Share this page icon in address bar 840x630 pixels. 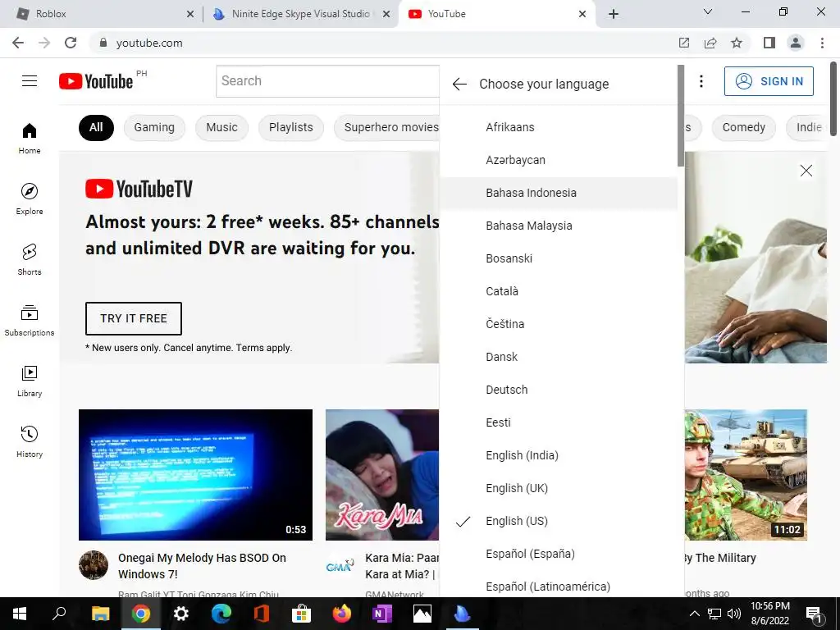710,43
